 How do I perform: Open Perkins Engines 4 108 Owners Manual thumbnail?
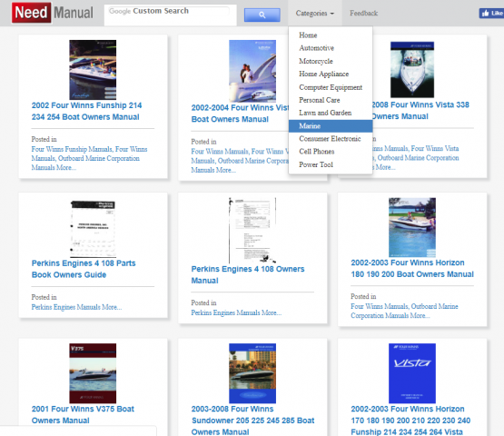252,231
